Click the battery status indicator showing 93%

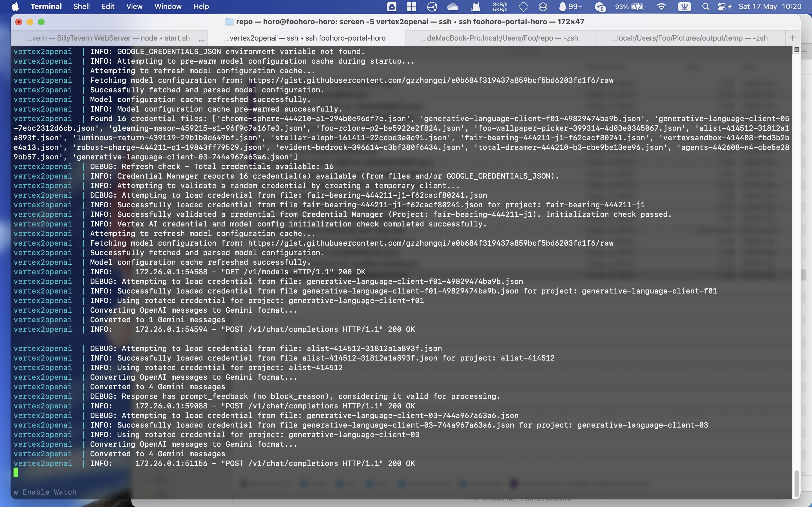tap(627, 7)
